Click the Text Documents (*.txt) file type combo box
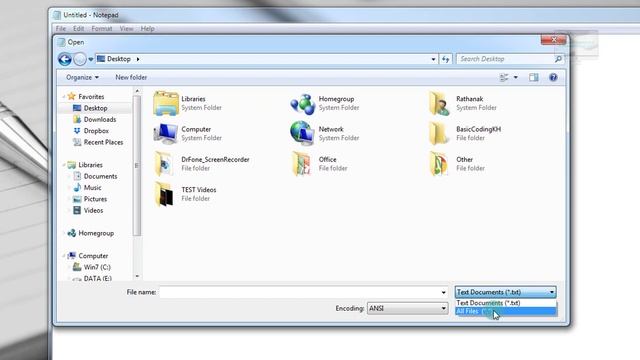Screen dimensions: 640x360 coord(505,292)
